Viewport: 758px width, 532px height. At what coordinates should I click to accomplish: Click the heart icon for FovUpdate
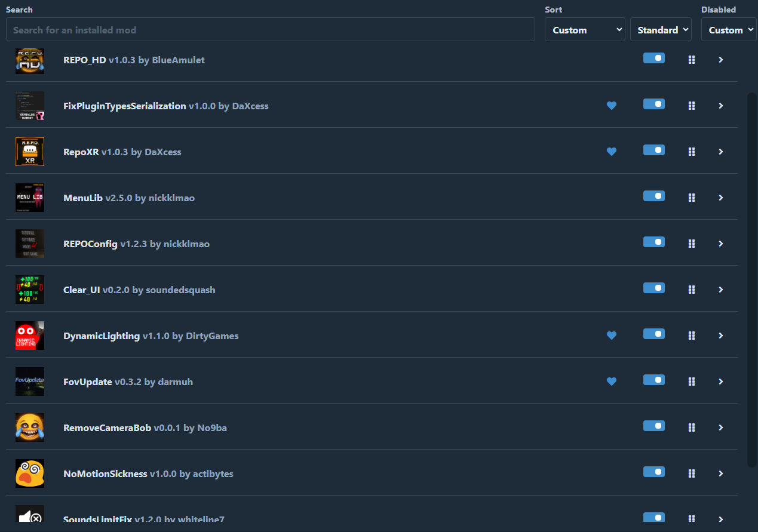point(611,382)
